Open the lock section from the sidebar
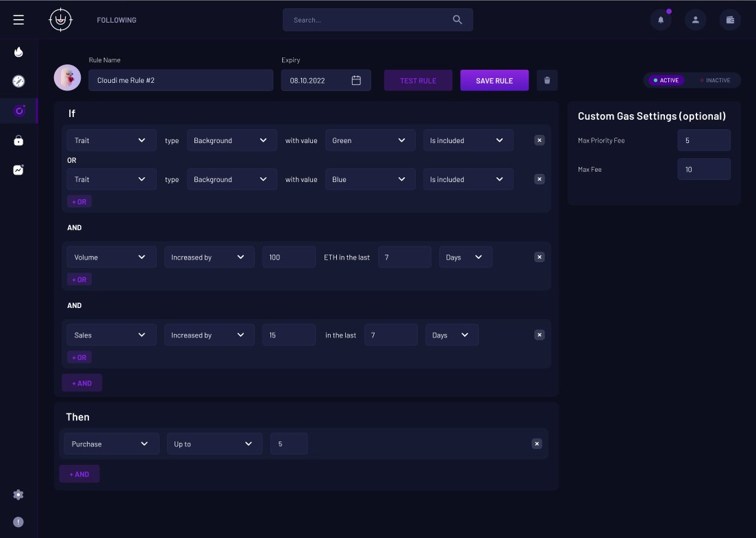The image size is (756, 538). pyautogui.click(x=18, y=139)
